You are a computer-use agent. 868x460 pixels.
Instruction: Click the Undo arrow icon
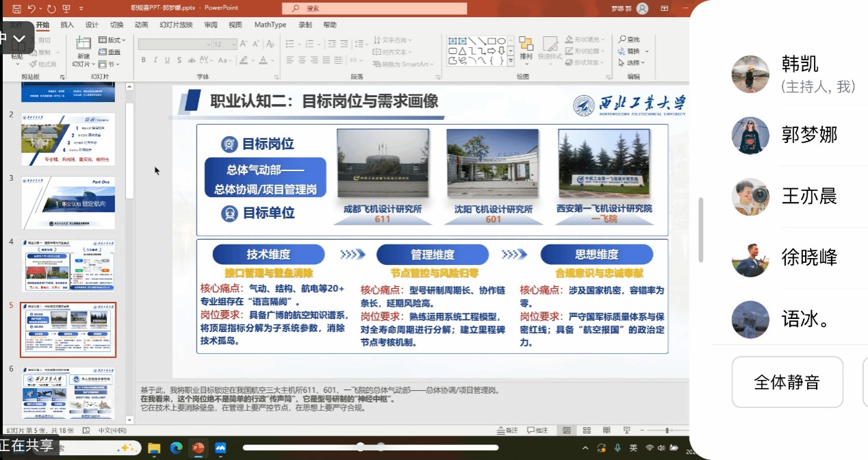coord(31,9)
